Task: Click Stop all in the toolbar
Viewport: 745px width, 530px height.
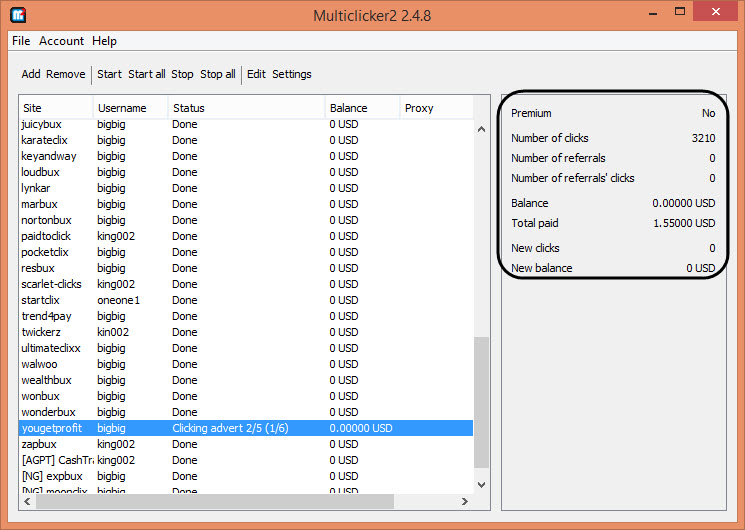Action: click(x=218, y=74)
